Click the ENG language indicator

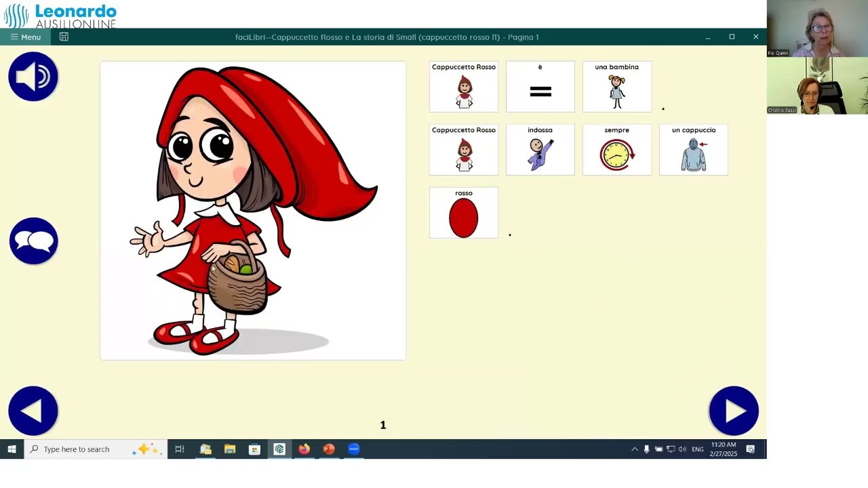point(698,449)
